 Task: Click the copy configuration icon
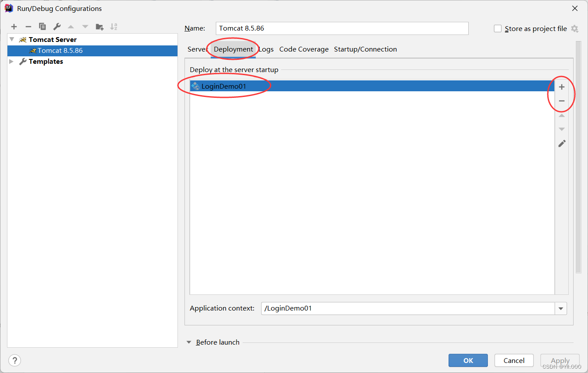(x=42, y=27)
